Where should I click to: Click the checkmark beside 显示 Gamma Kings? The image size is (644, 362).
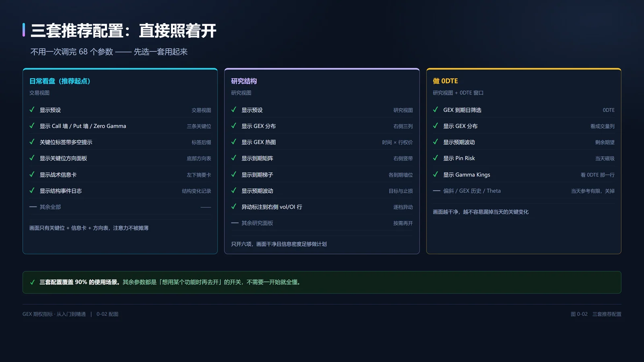(x=436, y=175)
